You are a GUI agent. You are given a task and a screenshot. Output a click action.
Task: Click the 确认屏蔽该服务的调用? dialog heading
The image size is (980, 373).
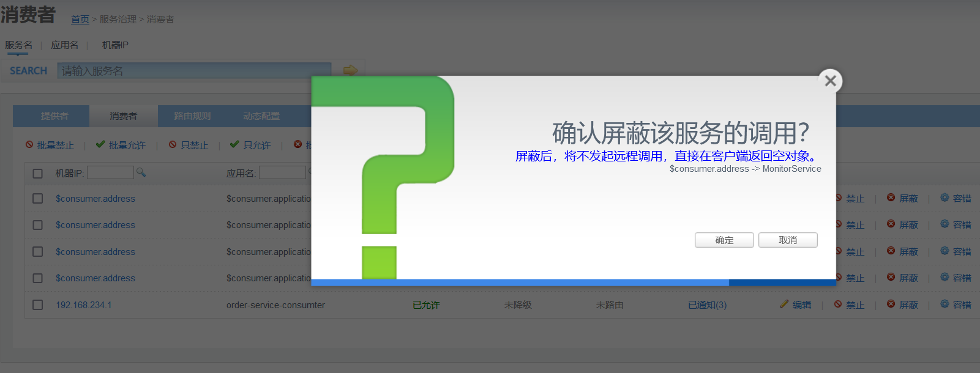(x=681, y=133)
